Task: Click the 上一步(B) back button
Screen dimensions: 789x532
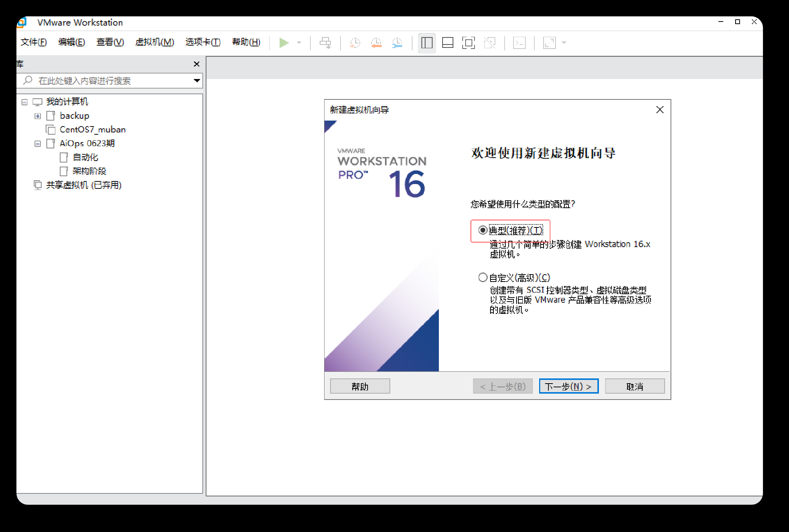Action: tap(503, 386)
